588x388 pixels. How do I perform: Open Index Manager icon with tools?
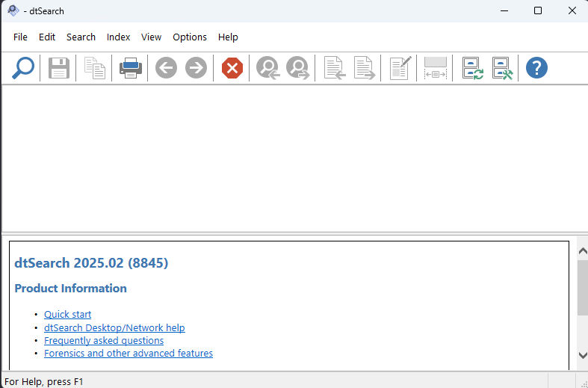coord(503,68)
